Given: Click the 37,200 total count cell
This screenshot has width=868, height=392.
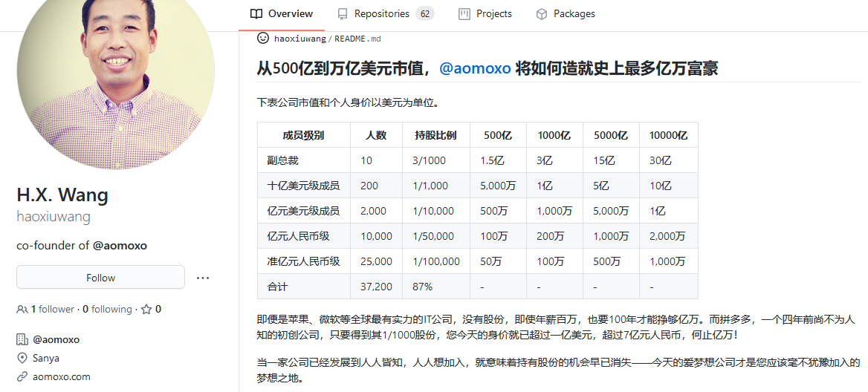Looking at the screenshot, I should click(x=377, y=287).
